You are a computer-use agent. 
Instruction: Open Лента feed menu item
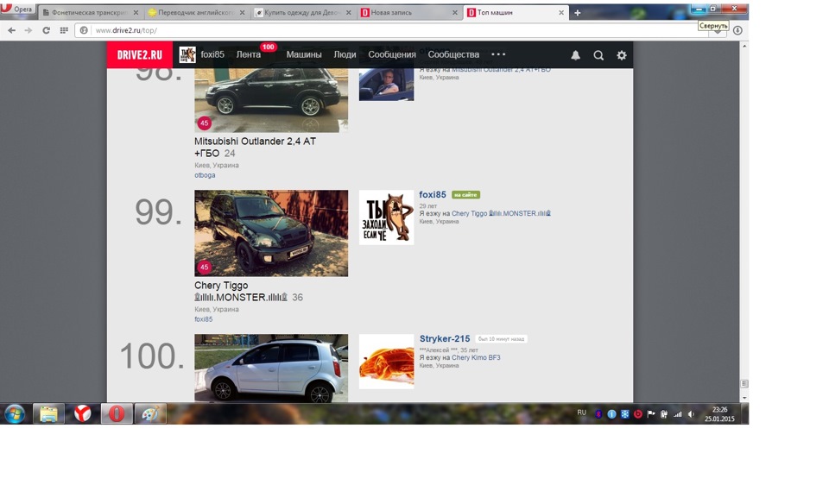(x=249, y=55)
